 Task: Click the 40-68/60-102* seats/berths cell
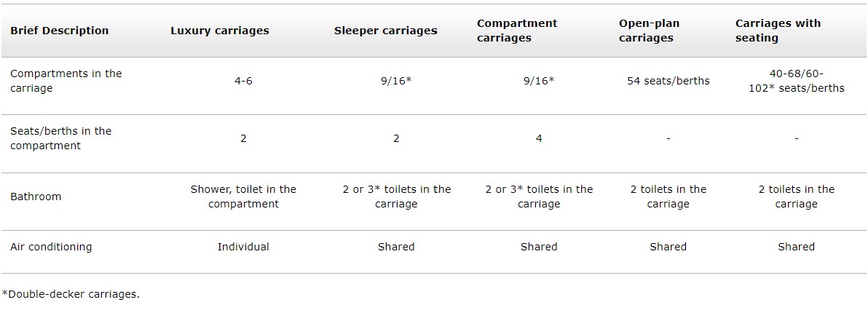[796, 81]
